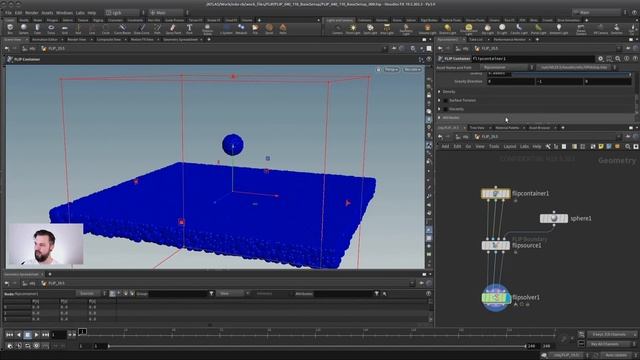Click the playback range slider bar
The width and height of the screenshot is (640, 360).
pyautogui.click(x=317, y=346)
